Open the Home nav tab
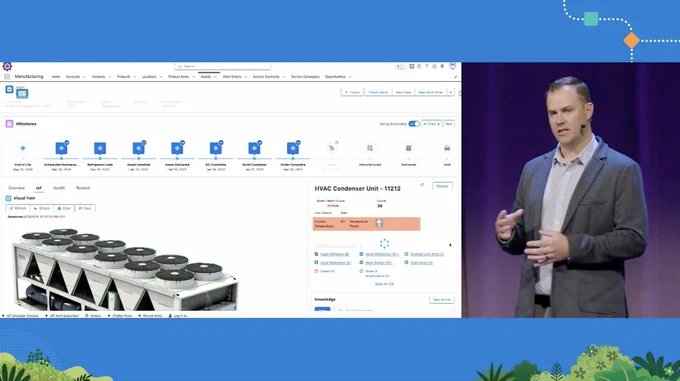Viewport: 680px width, 381px height. [56, 77]
